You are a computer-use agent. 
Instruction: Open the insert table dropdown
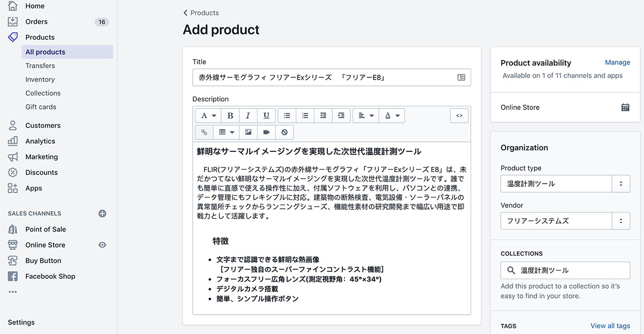[x=226, y=132]
